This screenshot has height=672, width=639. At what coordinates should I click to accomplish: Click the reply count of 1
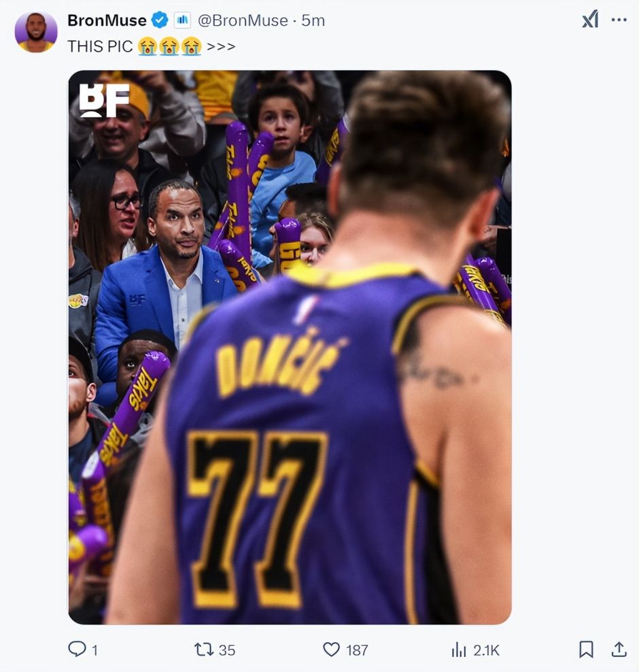pos(94,650)
